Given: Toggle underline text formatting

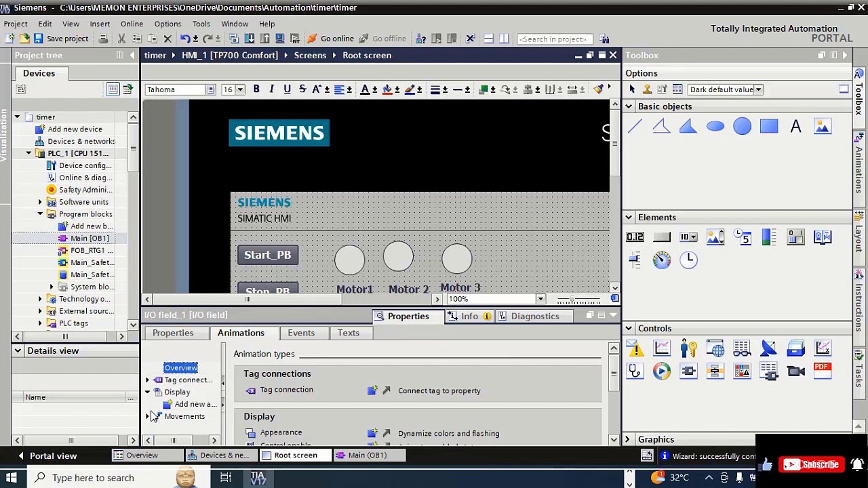Looking at the screenshot, I should pyautogui.click(x=287, y=89).
